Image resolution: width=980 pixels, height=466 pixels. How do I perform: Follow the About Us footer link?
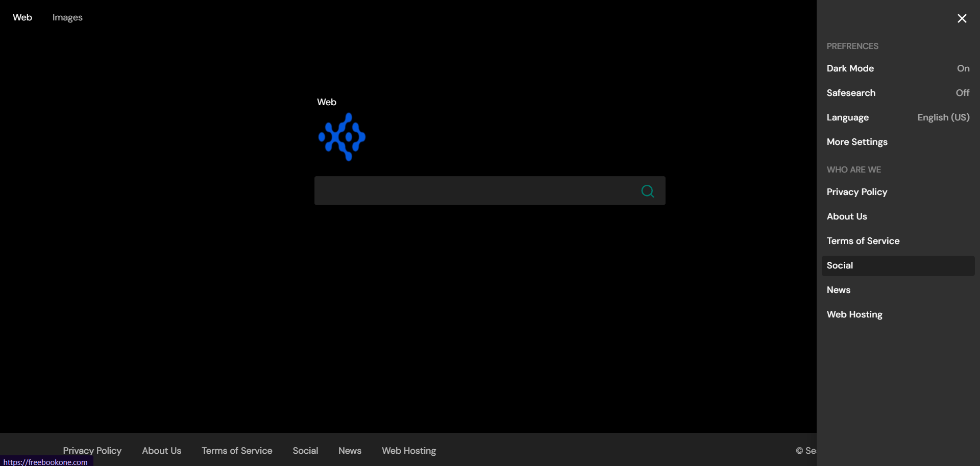click(162, 451)
